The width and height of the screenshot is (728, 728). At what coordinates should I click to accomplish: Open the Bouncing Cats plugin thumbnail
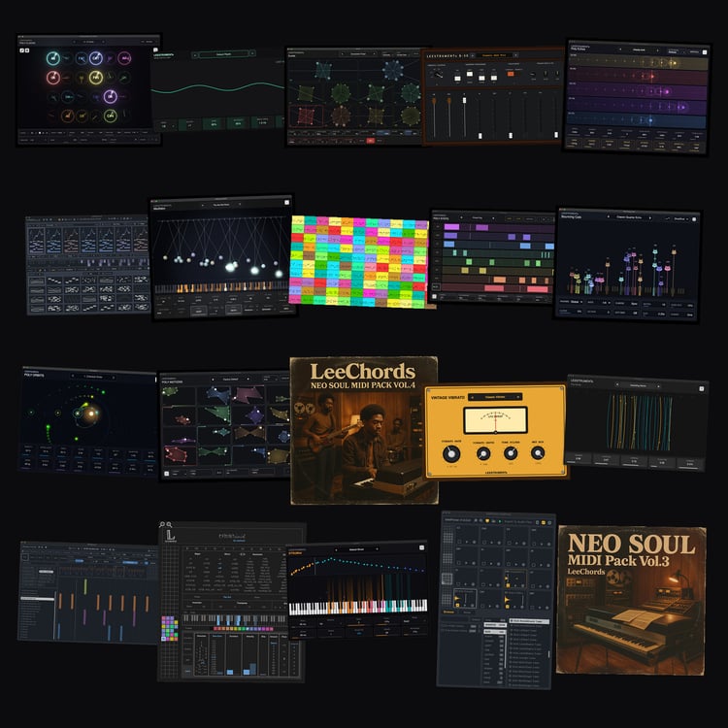tap(627, 264)
